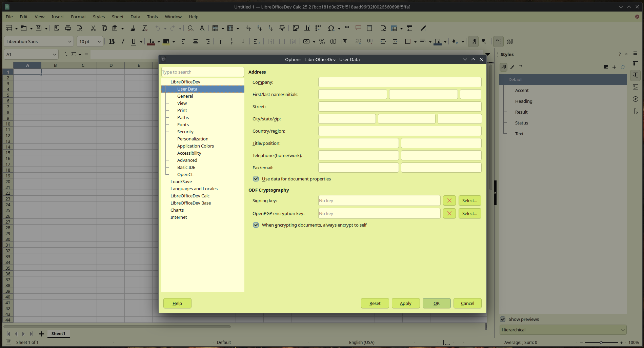Click the Insert Image icon

click(x=296, y=28)
